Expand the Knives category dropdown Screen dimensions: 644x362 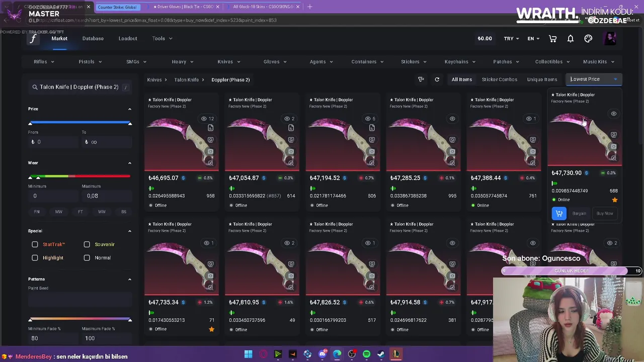tap(229, 62)
